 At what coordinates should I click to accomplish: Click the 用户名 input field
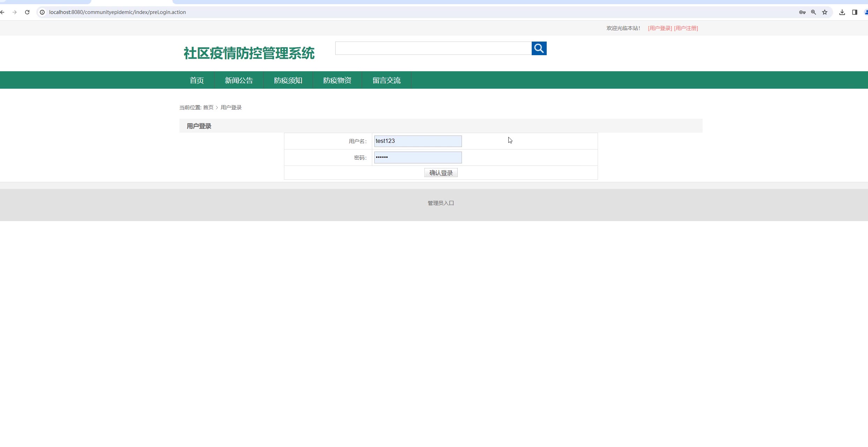[418, 141]
